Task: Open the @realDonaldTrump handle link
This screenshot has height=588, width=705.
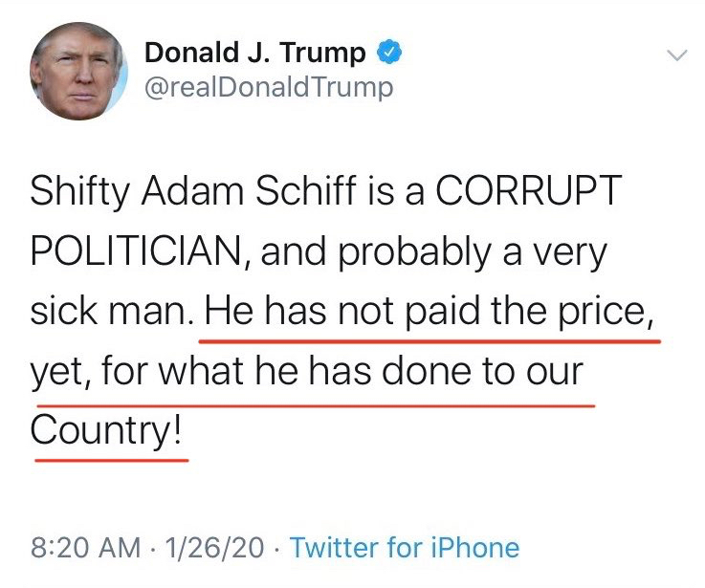Action: point(268,88)
